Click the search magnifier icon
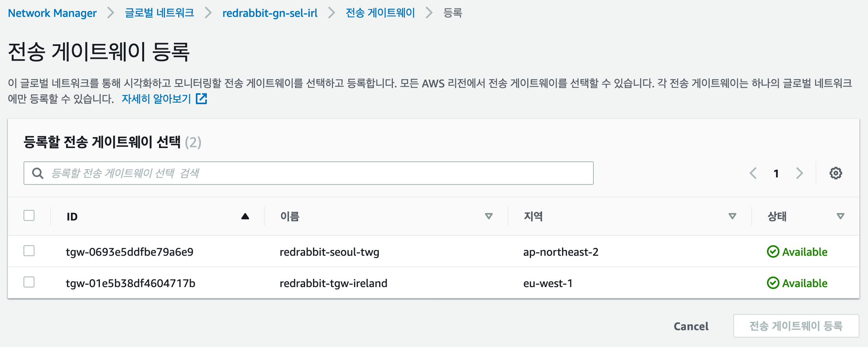Screen dimensions: 868x347 38,173
